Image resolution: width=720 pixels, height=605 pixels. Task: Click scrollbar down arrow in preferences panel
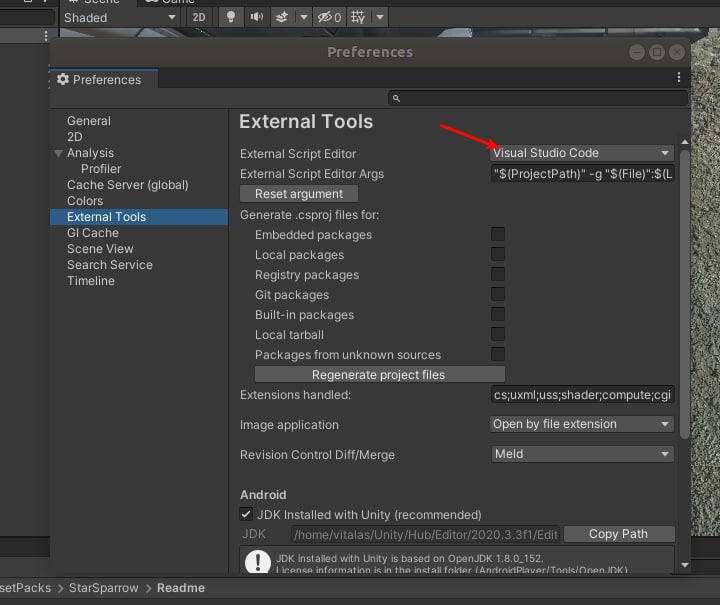pos(685,565)
